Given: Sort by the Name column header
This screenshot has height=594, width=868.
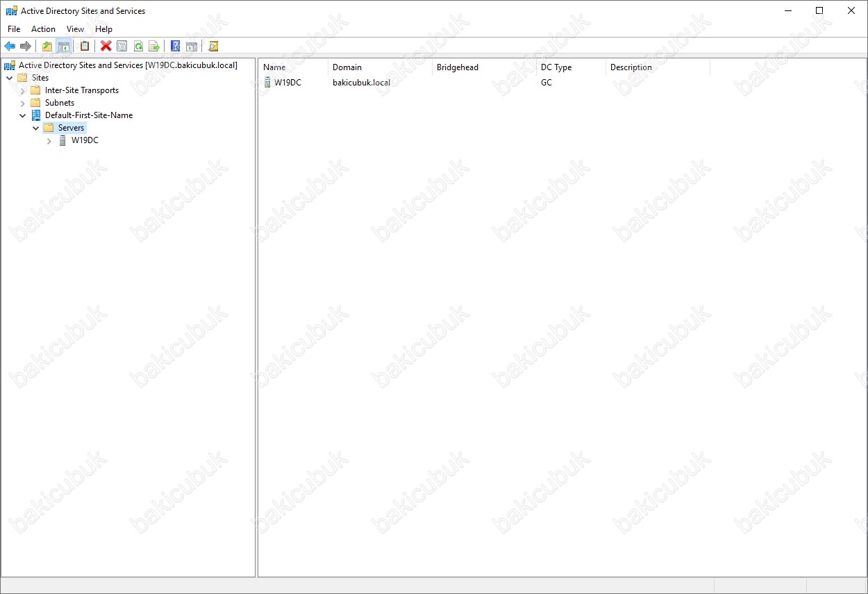Looking at the screenshot, I should [293, 67].
